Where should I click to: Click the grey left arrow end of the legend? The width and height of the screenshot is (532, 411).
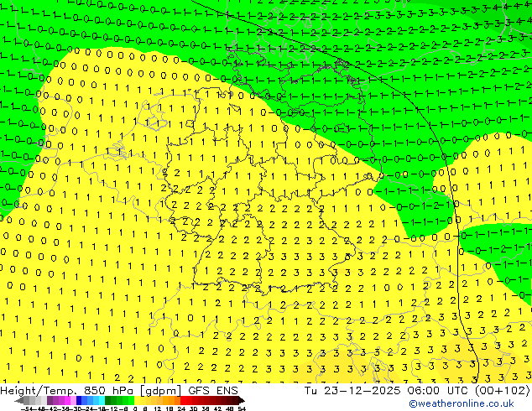click(19, 400)
